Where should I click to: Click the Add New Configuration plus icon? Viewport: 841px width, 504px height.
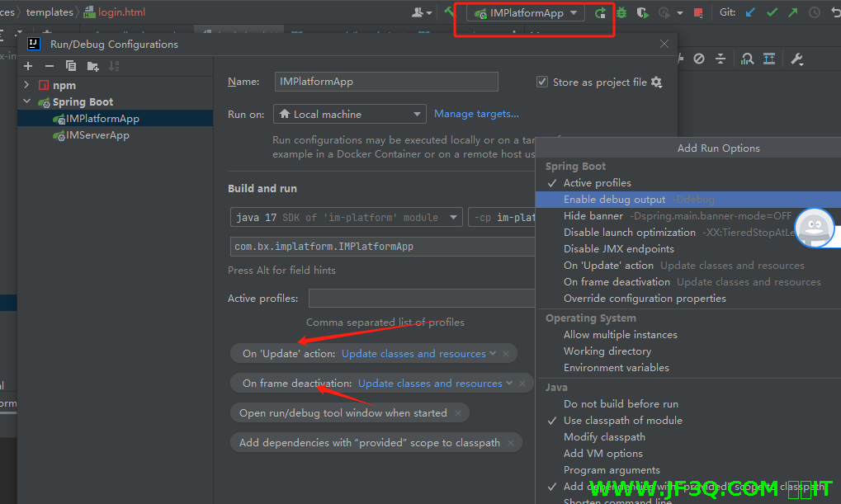coord(28,66)
